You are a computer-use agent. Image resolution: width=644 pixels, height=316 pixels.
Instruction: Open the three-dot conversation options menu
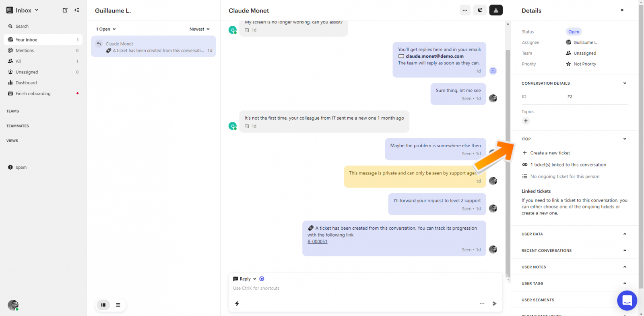point(465,10)
